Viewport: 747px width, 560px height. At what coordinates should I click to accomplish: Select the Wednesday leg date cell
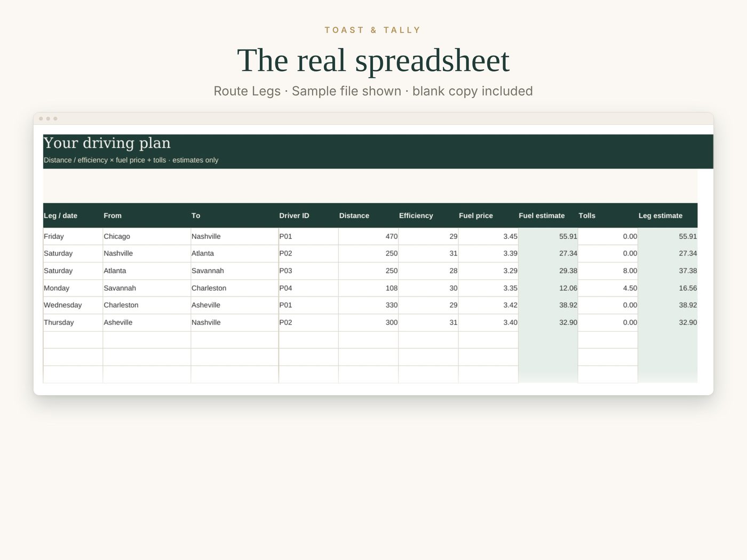tap(73, 305)
